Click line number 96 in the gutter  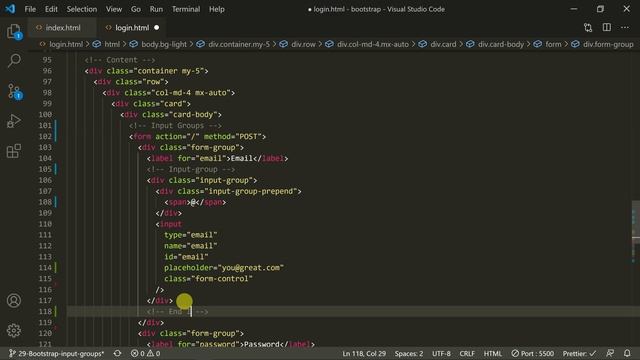pos(47,71)
